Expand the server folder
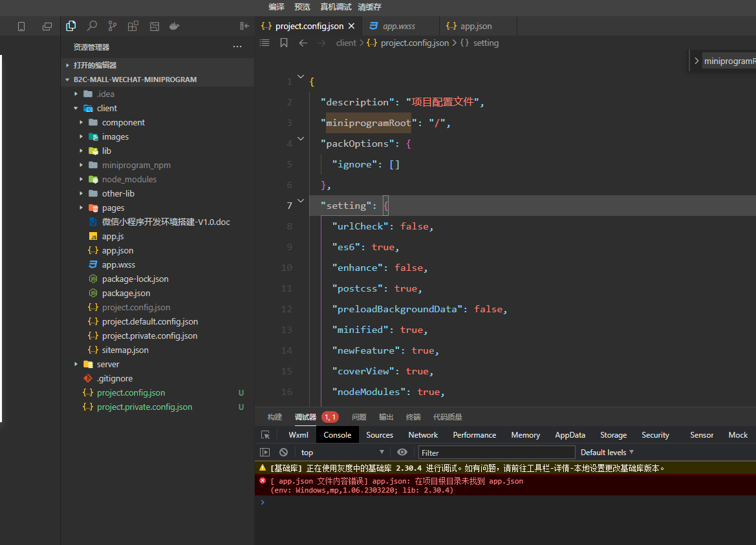The image size is (756, 545). pos(107,364)
